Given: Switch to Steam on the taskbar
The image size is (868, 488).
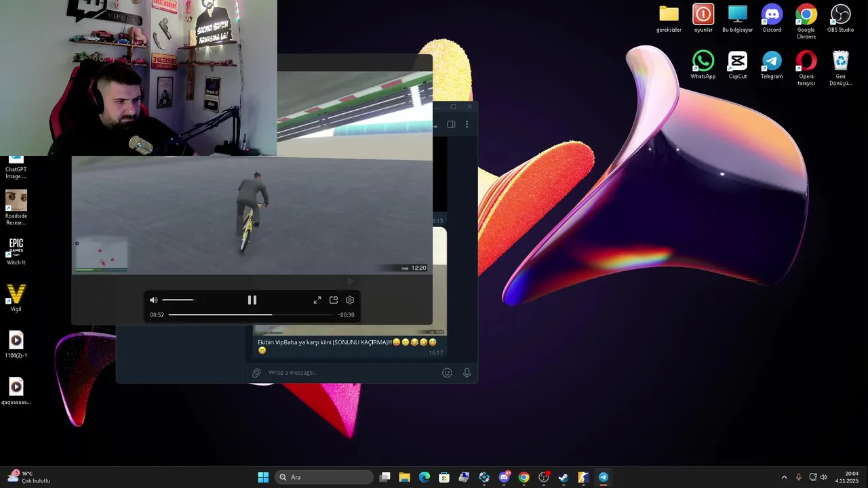Looking at the screenshot, I should [x=563, y=477].
